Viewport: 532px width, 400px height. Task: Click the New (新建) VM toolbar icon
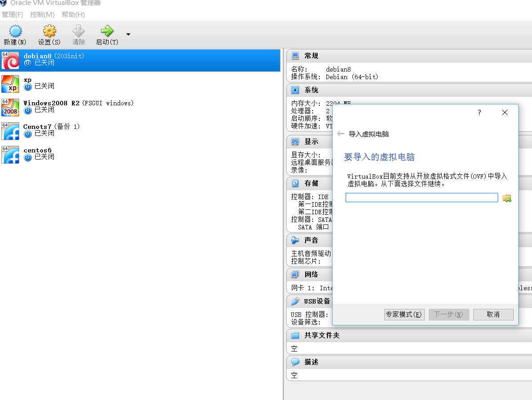tap(15, 32)
